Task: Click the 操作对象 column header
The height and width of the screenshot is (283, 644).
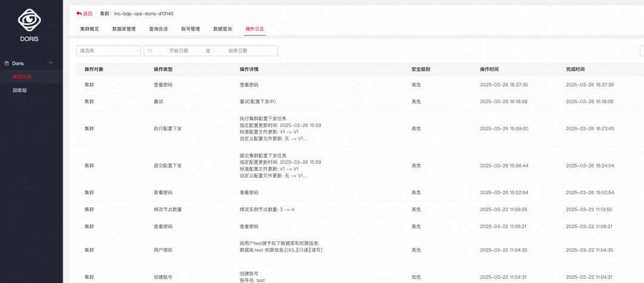Action: click(94, 69)
